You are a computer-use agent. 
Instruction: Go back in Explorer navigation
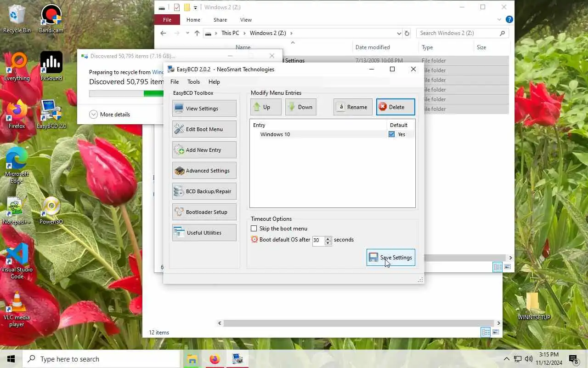(x=163, y=33)
